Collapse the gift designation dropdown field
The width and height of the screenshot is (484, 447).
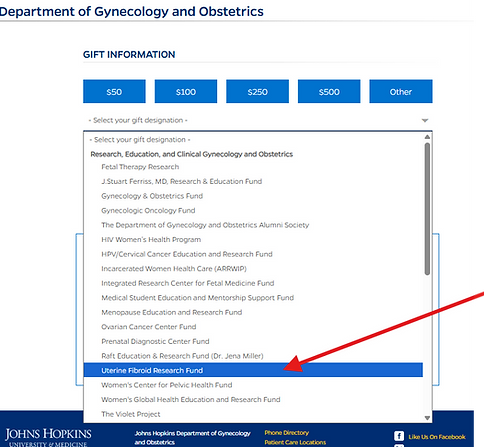point(258,120)
